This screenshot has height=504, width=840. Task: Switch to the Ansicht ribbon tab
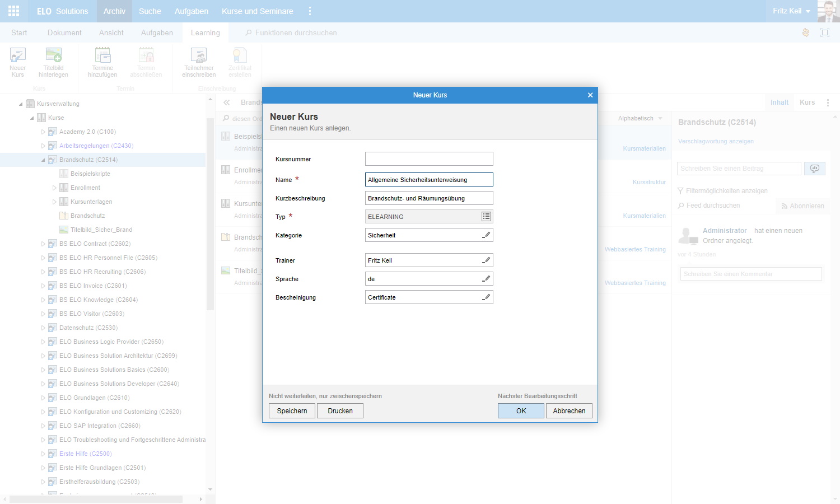click(x=111, y=33)
